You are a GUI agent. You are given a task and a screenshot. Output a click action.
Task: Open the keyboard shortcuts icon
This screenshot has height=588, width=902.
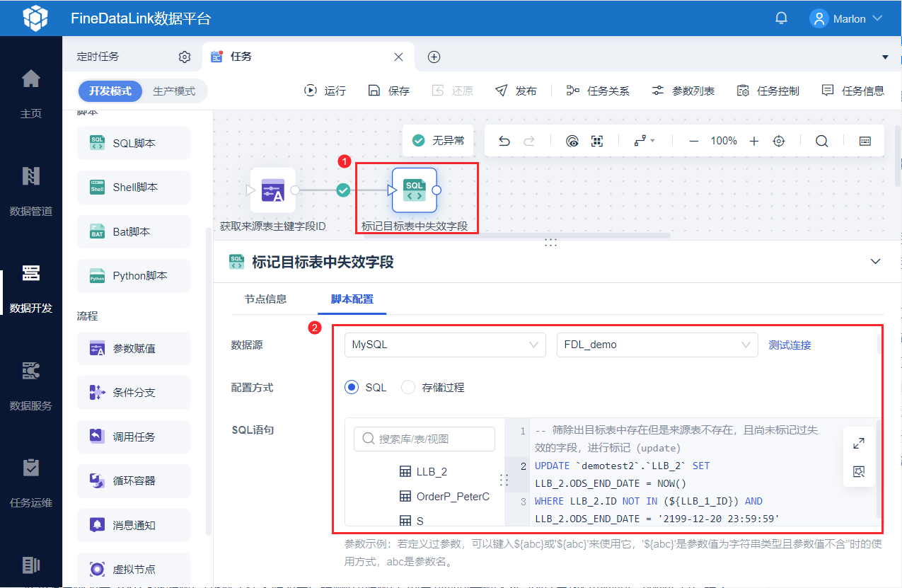click(865, 141)
